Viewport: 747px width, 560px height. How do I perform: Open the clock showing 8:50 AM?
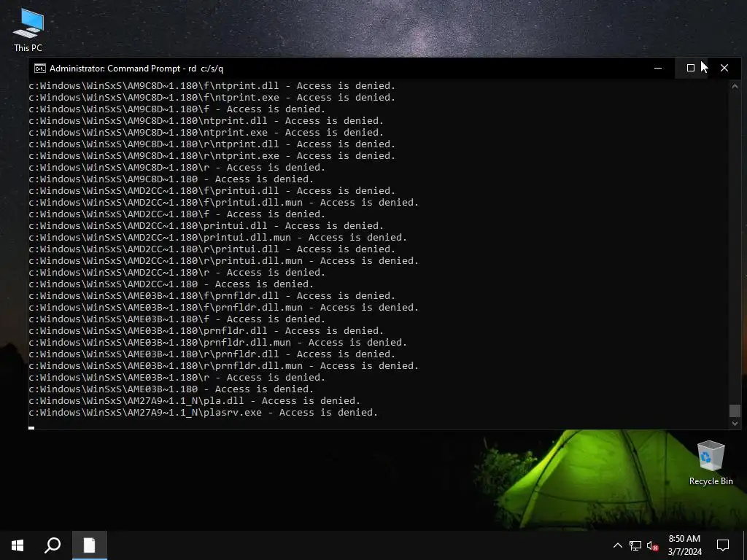[684, 545]
